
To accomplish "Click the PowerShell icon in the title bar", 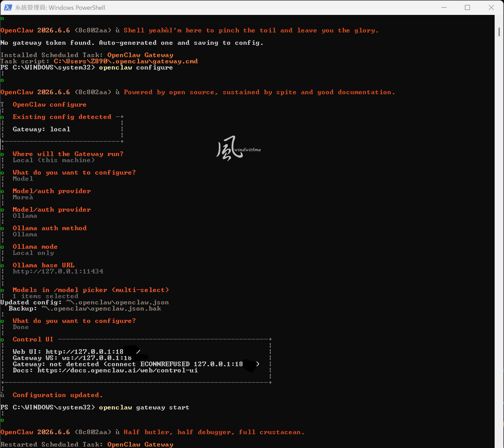I will [x=8, y=7].
